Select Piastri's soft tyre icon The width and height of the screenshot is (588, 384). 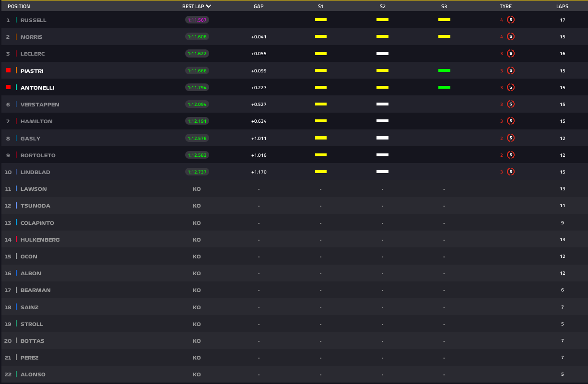click(x=511, y=70)
